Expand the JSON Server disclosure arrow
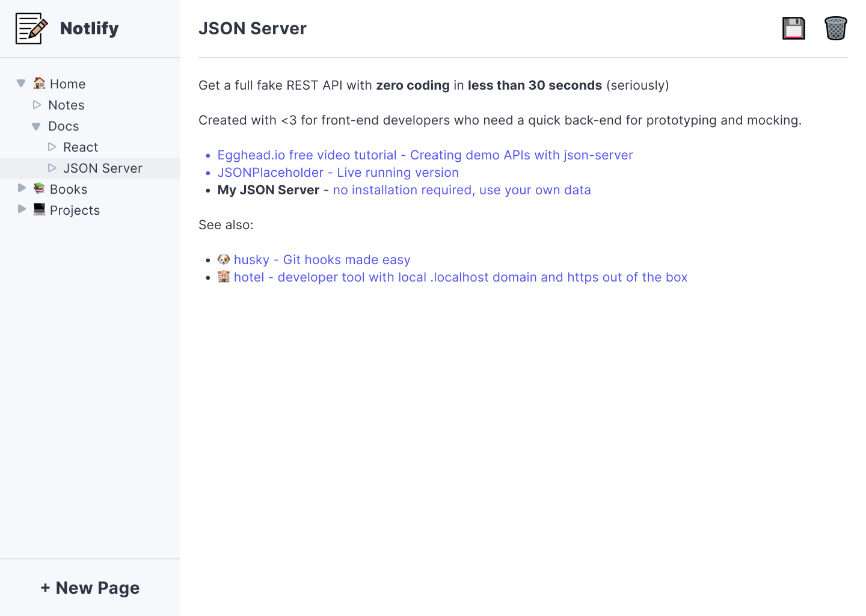The width and height of the screenshot is (866, 616). pyautogui.click(x=52, y=168)
